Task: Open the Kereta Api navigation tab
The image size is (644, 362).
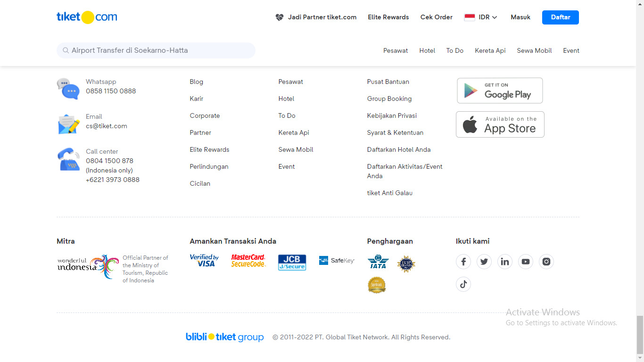Action: tap(490, 50)
